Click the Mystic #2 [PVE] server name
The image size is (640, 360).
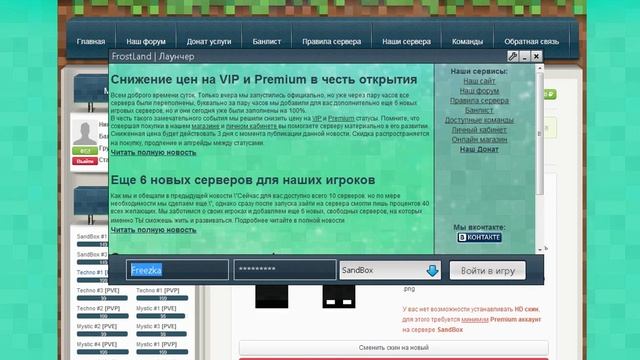(97, 327)
